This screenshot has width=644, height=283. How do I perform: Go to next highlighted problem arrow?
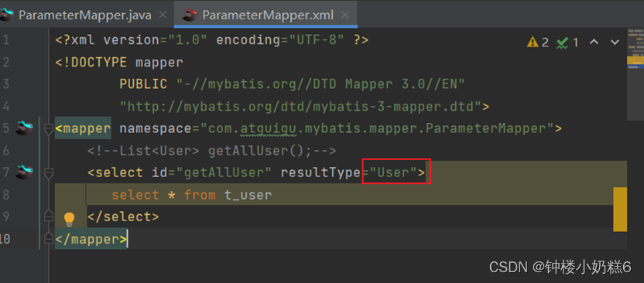point(615,42)
